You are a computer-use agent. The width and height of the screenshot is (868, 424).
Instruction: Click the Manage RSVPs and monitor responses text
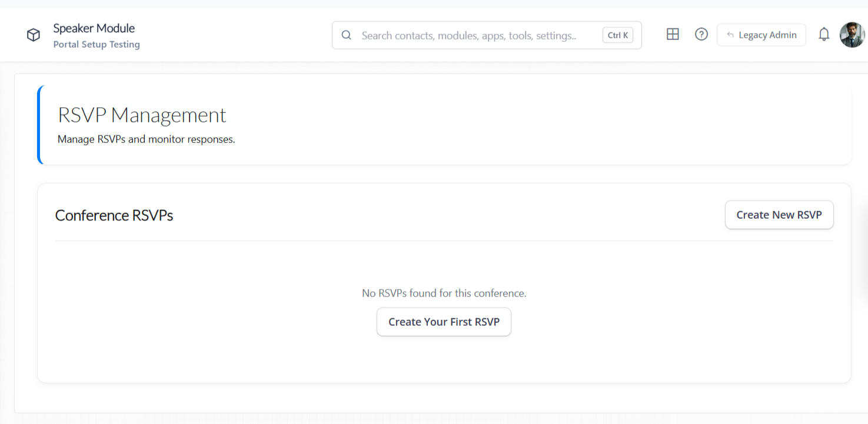click(x=146, y=140)
